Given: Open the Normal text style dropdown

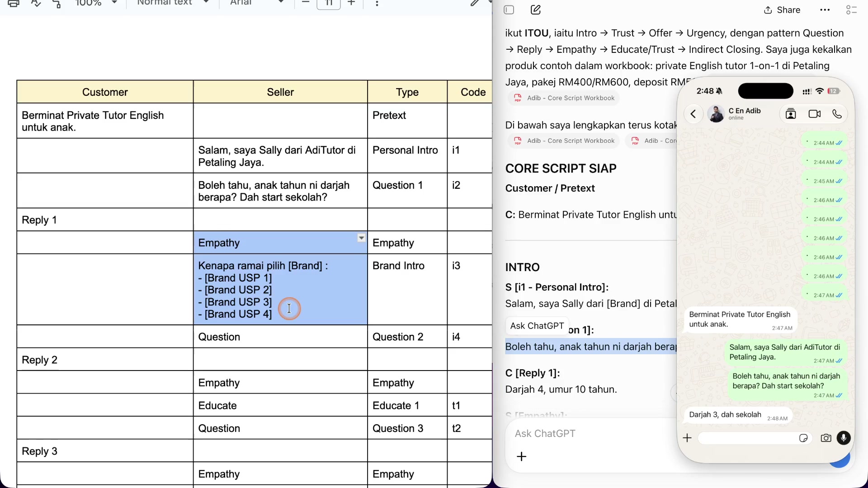Looking at the screenshot, I should 173,3.
